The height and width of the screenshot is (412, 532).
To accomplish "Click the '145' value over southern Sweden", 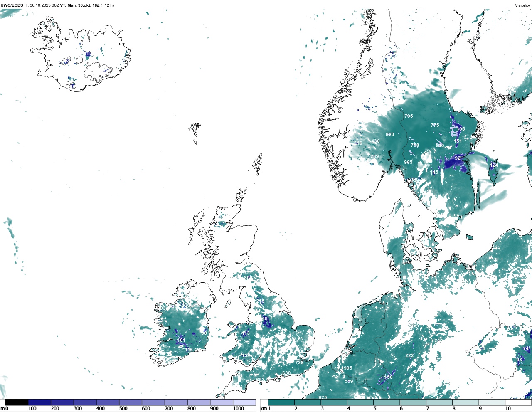I will (x=434, y=172).
